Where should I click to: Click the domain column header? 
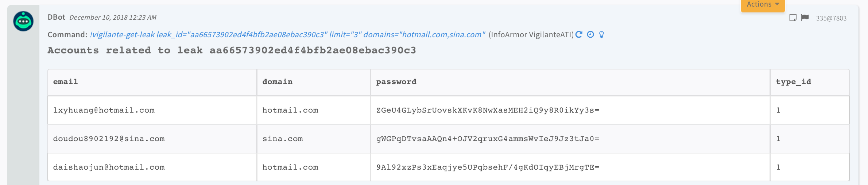(x=277, y=82)
